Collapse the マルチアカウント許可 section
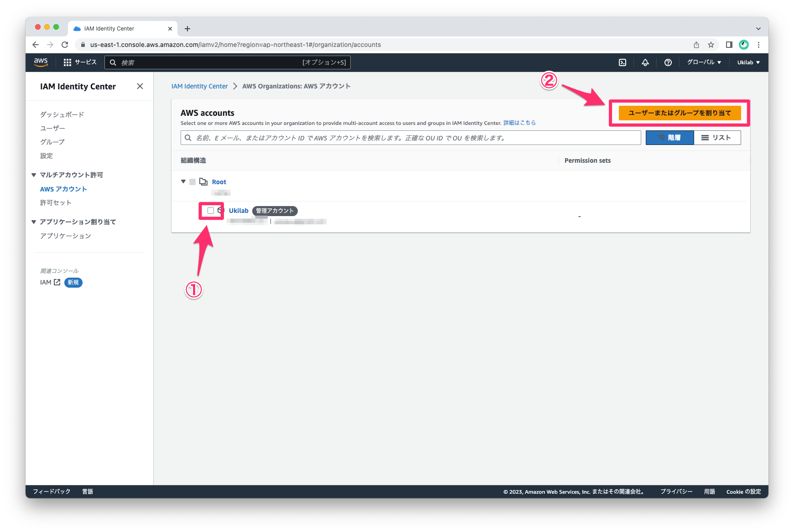The image size is (794, 532). (x=34, y=175)
